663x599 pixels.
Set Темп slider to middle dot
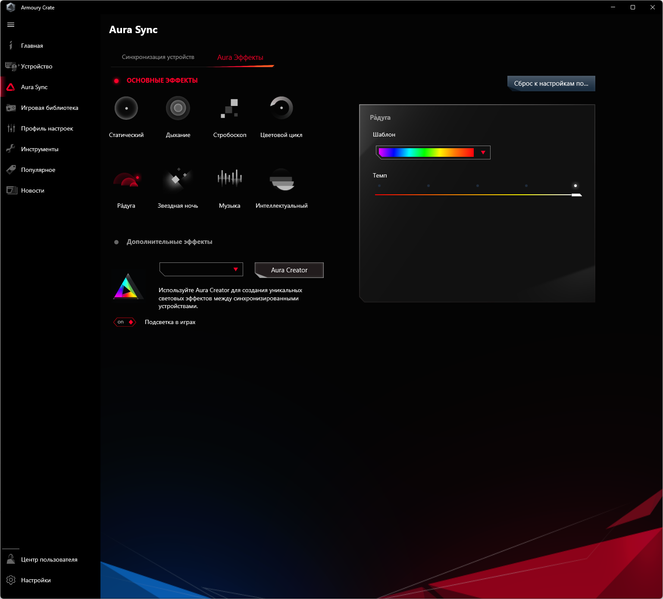click(477, 186)
